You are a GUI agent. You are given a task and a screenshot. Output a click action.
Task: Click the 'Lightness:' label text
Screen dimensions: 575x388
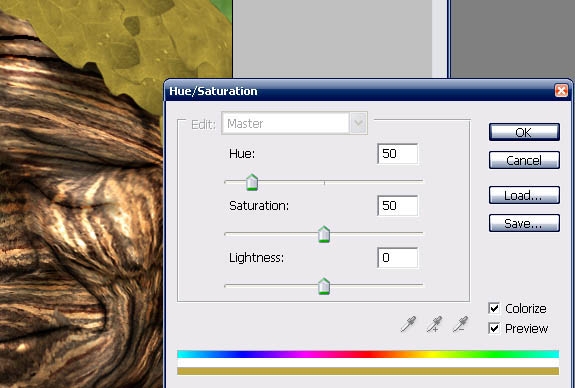(256, 258)
